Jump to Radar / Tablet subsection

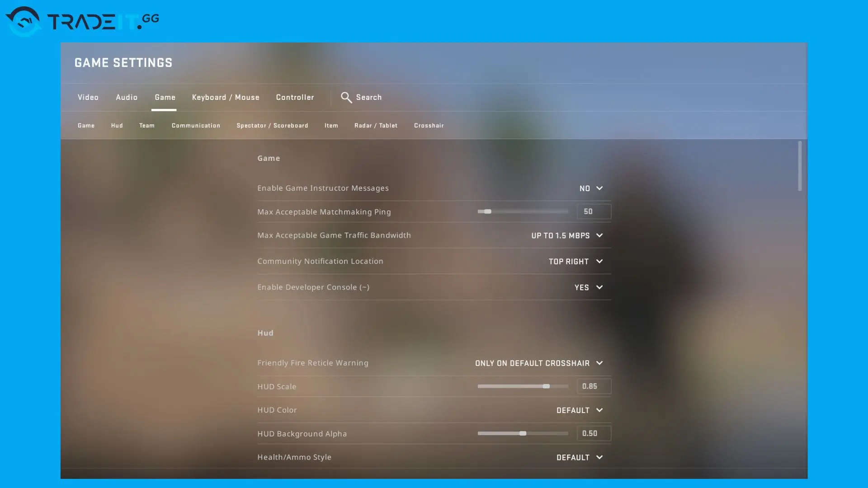tap(376, 126)
